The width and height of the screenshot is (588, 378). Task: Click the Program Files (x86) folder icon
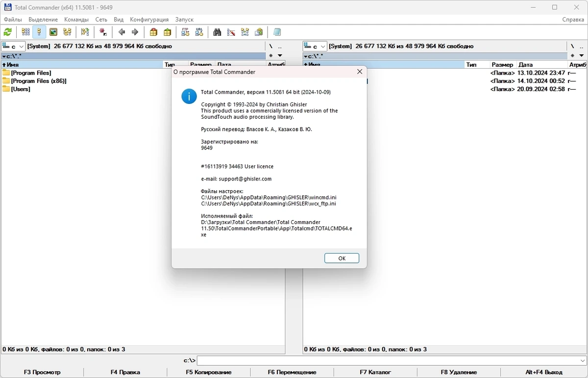click(6, 81)
